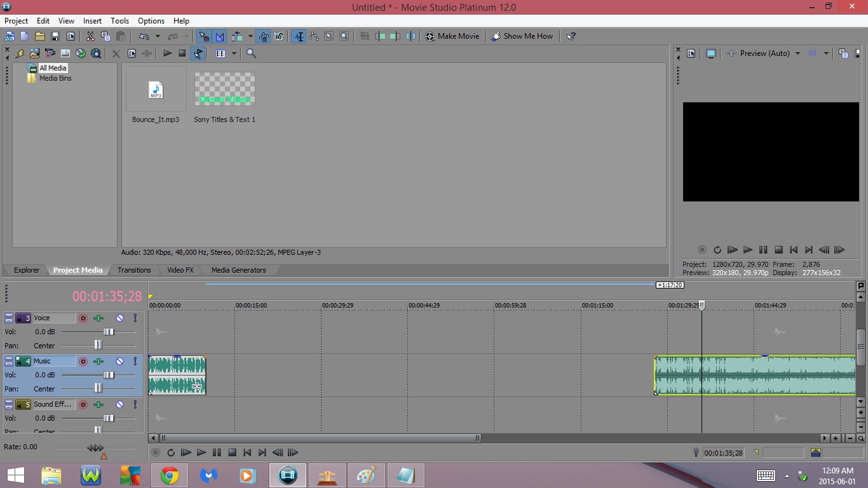Remove selected media with the X icon

[x=116, y=53]
